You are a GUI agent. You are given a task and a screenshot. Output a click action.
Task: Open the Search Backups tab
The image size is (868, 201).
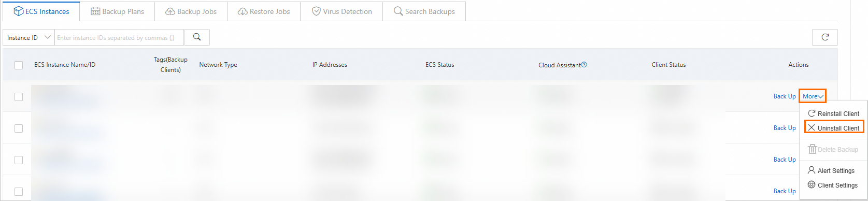(x=424, y=11)
